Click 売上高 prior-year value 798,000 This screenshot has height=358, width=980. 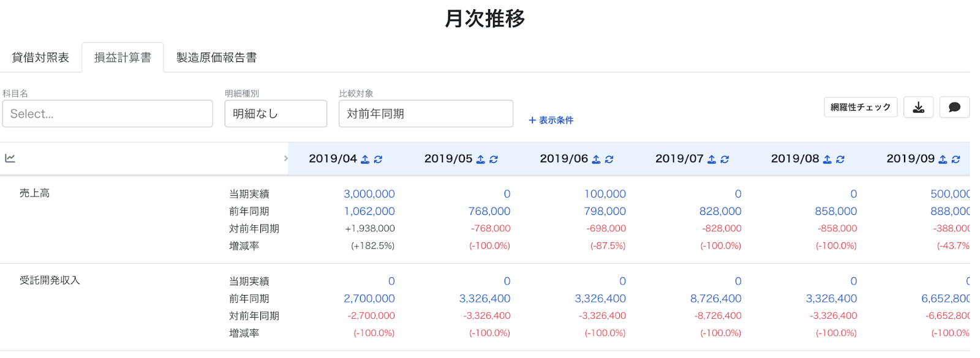[x=605, y=211]
